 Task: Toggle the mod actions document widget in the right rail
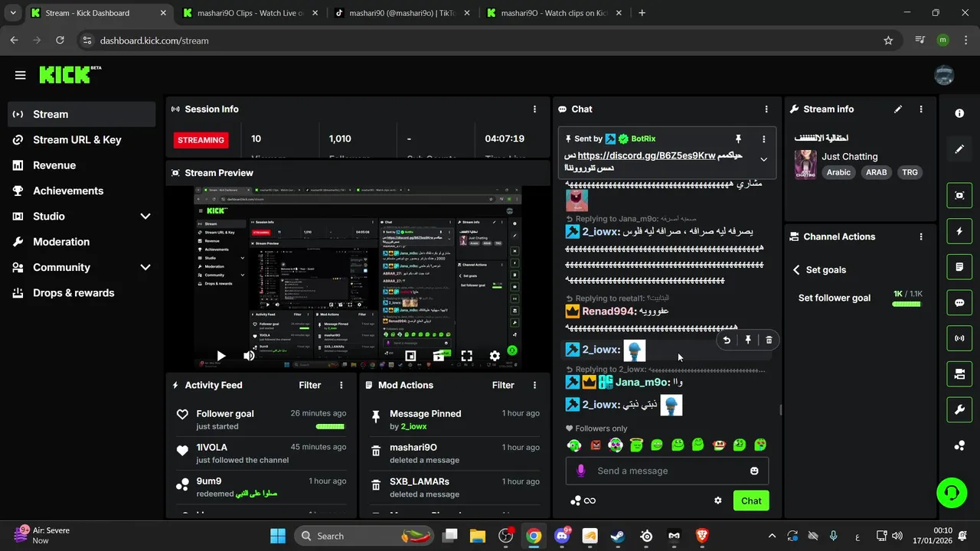point(959,267)
